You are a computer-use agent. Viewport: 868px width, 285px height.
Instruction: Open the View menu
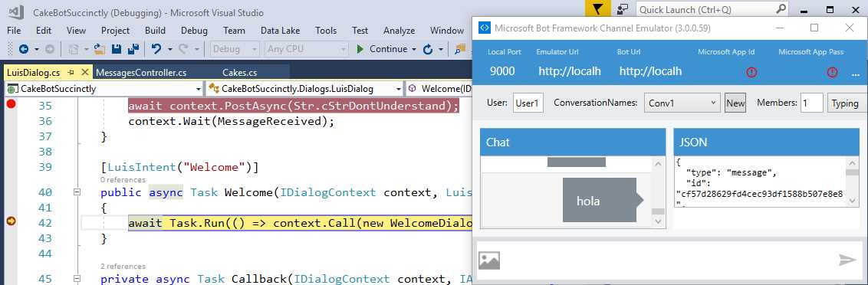tap(77, 31)
